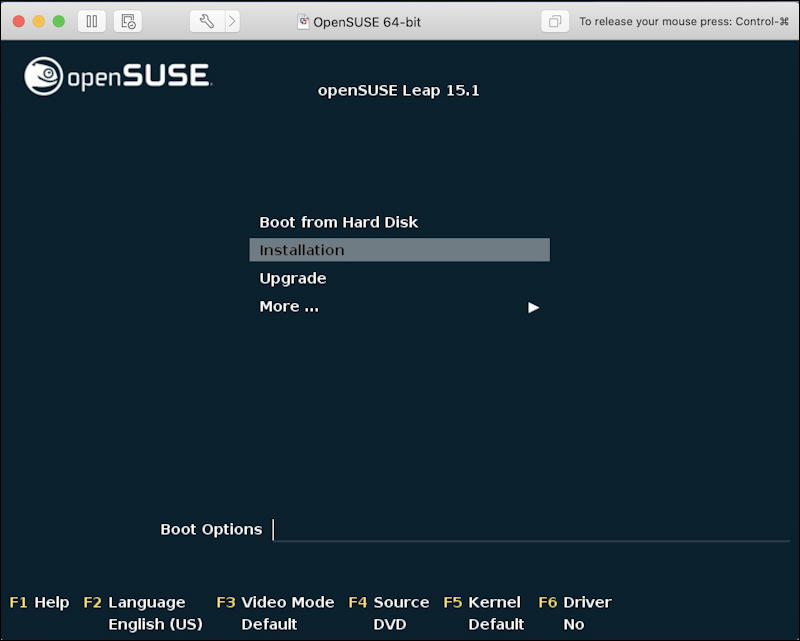Pause the virtual machine
800x641 pixels.
pyautogui.click(x=92, y=21)
